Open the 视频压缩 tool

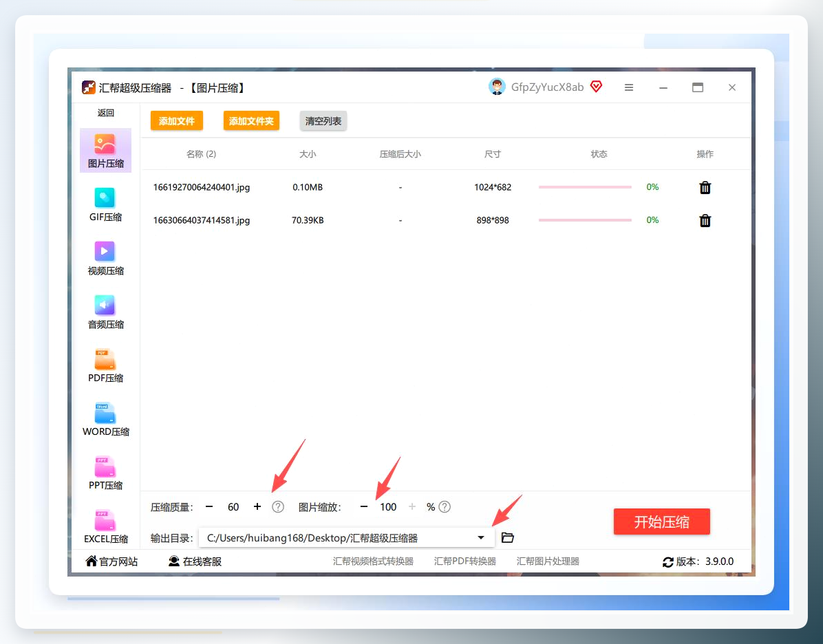tap(105, 258)
